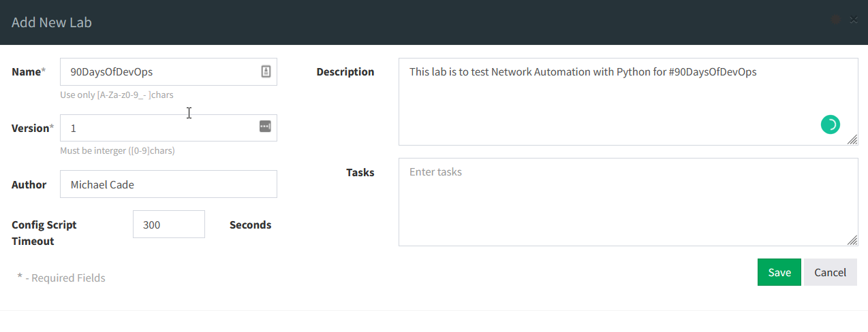Click the Version label
The height and width of the screenshot is (332, 868).
coord(30,128)
